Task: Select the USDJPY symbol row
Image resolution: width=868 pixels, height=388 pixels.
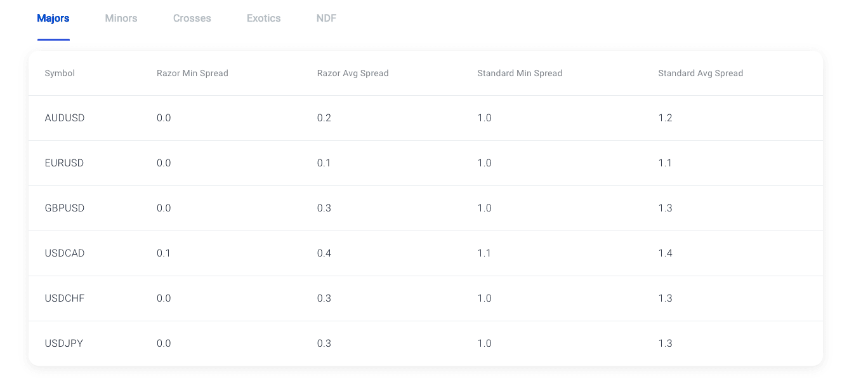Action: point(426,344)
